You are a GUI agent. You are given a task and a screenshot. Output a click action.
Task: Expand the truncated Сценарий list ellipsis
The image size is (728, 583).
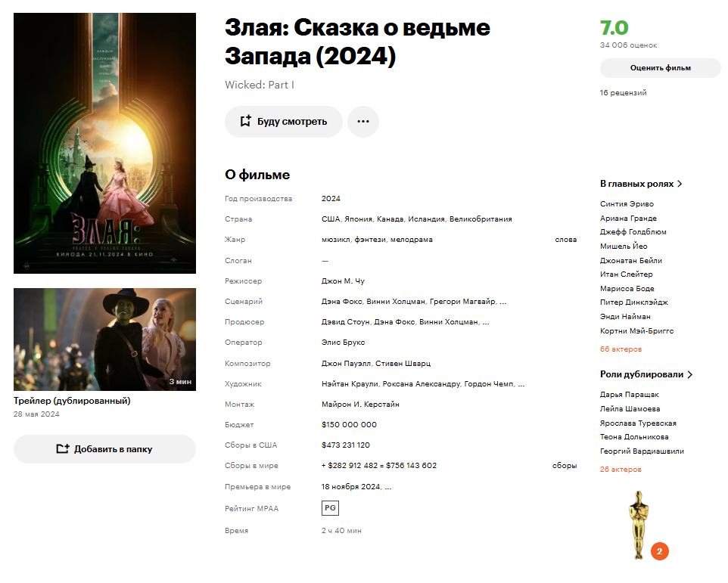[x=502, y=302]
